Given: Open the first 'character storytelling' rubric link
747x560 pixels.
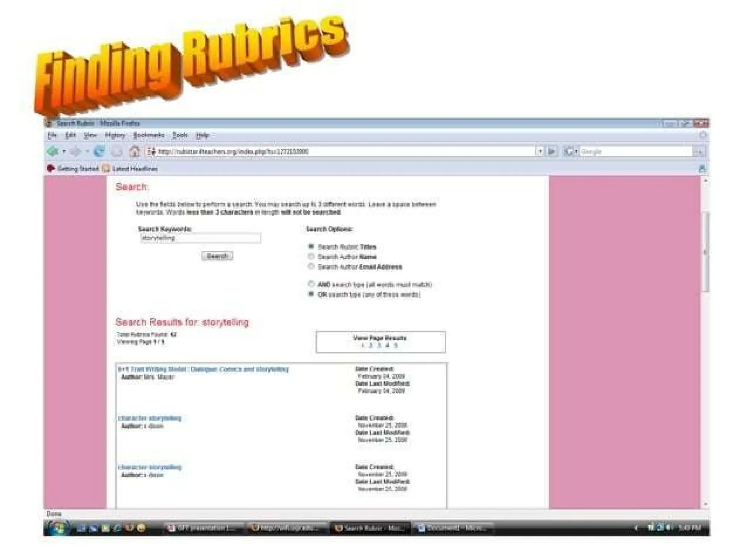Looking at the screenshot, I should click(x=150, y=418).
